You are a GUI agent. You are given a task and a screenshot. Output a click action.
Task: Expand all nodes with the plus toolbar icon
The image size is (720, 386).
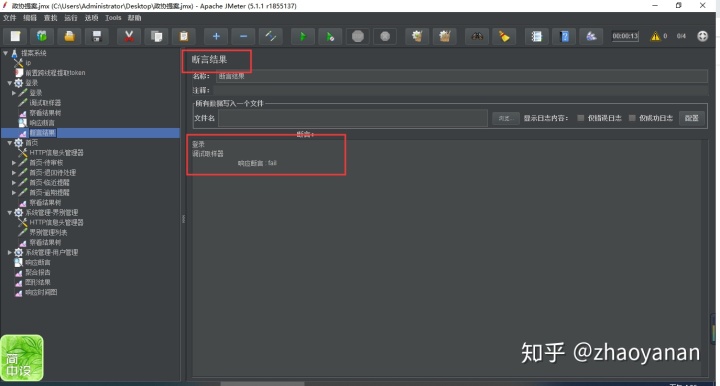click(216, 36)
